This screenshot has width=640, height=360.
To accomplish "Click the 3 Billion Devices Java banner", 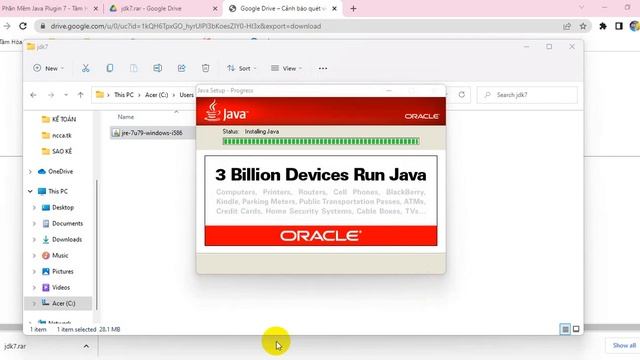I will pos(321,200).
